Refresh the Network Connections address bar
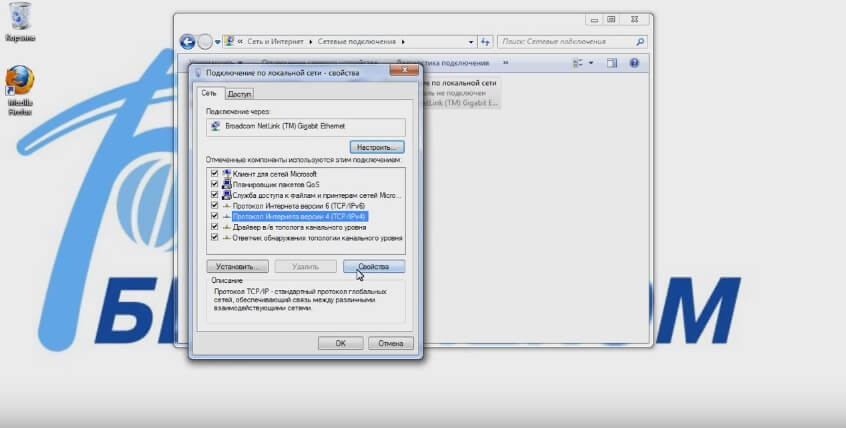This screenshot has width=846, height=428. coord(486,42)
